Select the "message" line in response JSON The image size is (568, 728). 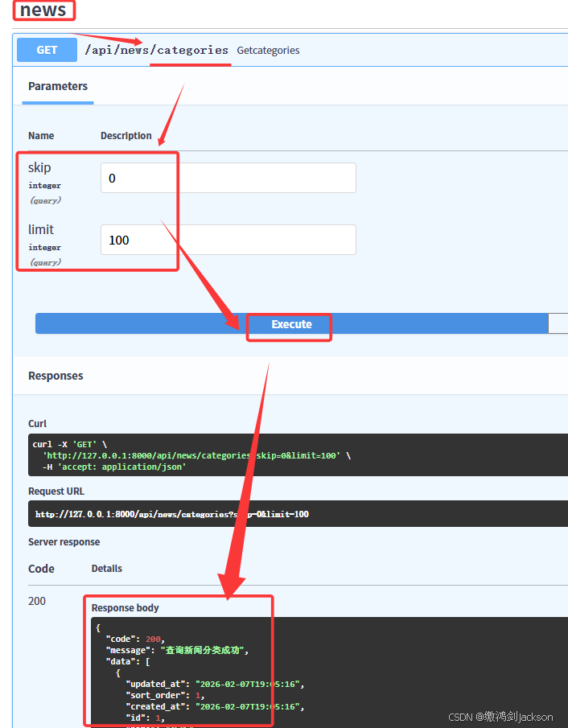pos(177,650)
